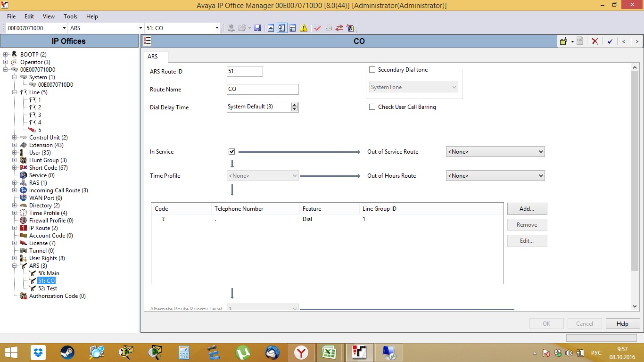Open Calculator from the taskbar
Screen dimensions: 644x362
point(184,352)
